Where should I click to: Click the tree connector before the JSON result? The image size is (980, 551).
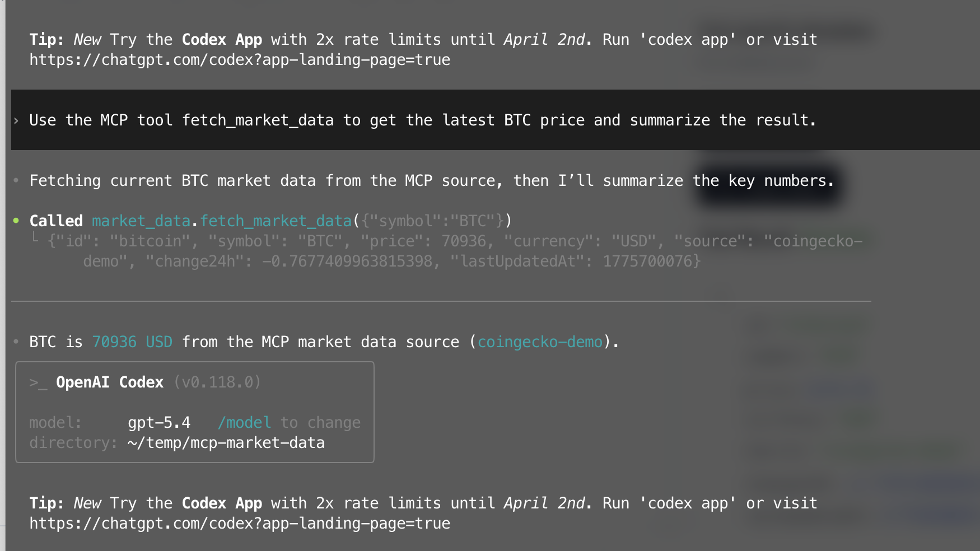tap(35, 238)
